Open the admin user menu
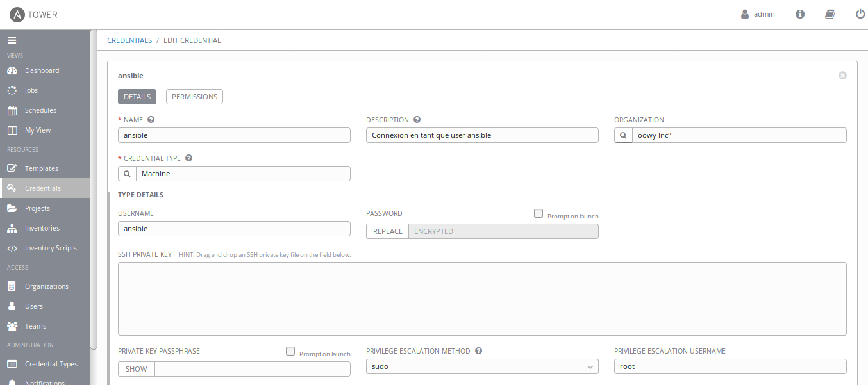 pyautogui.click(x=758, y=14)
